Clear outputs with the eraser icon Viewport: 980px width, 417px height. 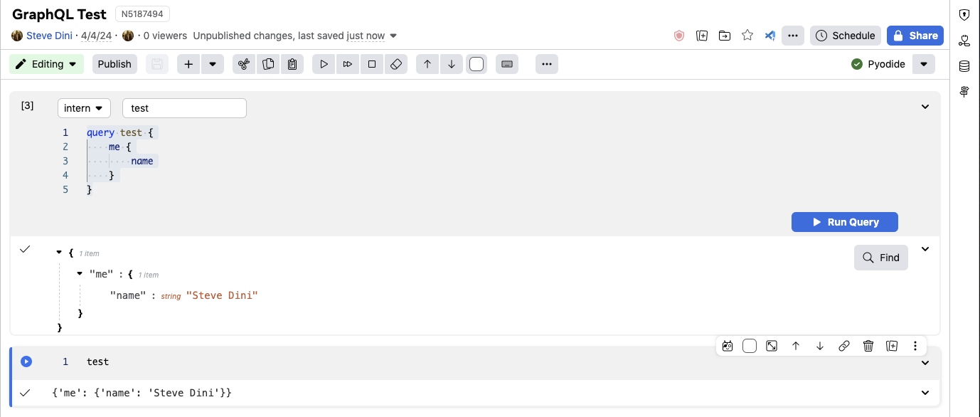coord(395,63)
